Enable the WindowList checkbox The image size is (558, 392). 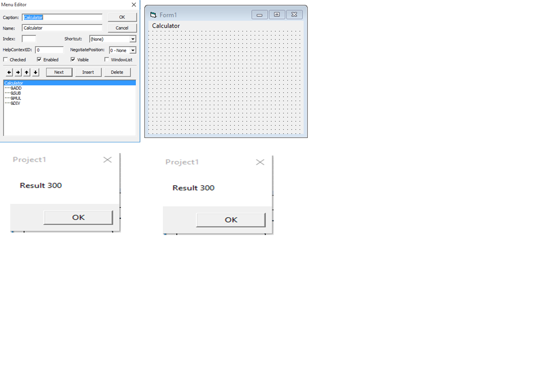(x=107, y=59)
